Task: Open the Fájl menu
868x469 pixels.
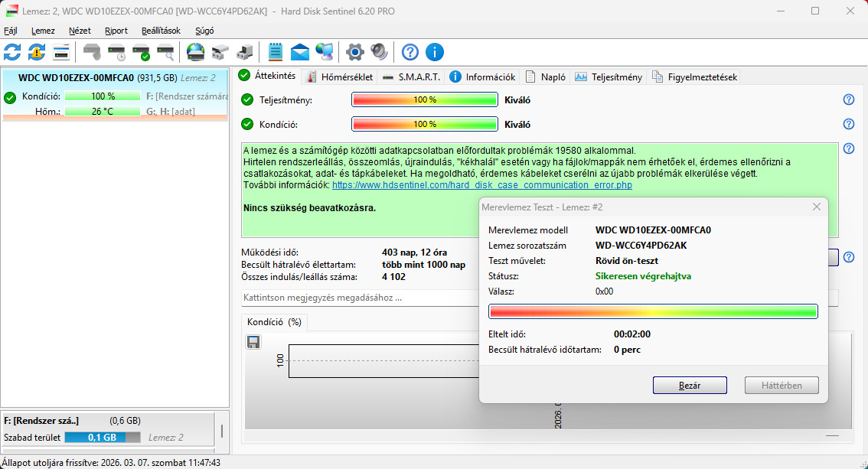Action: point(11,31)
